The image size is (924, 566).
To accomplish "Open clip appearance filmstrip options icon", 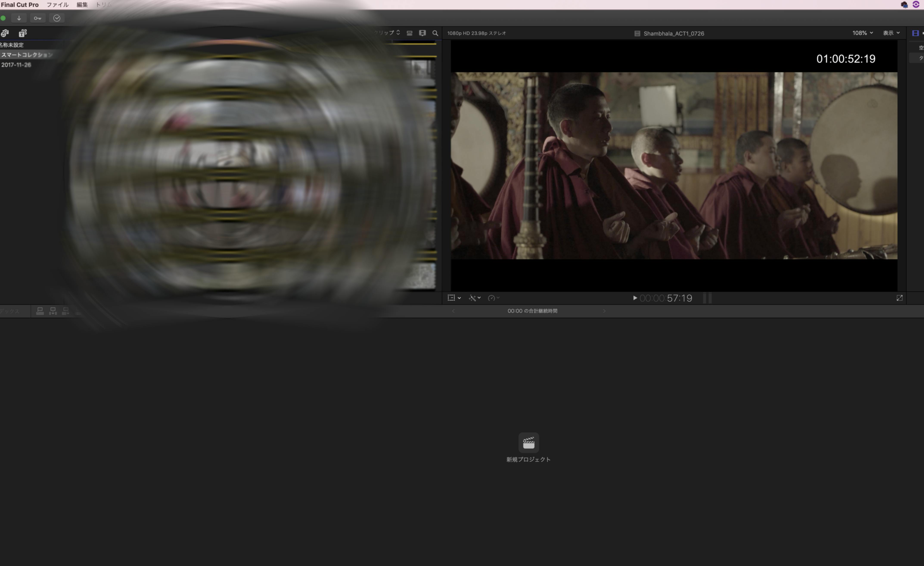I will coord(422,33).
